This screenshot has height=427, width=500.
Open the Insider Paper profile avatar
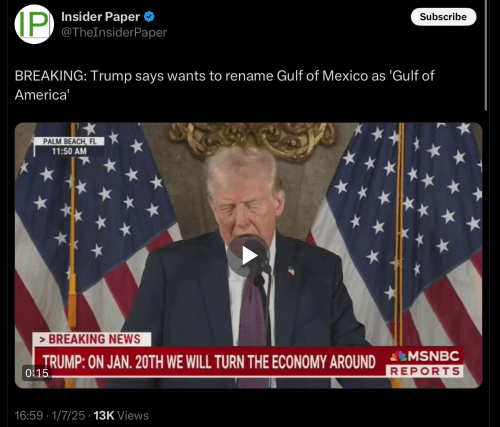tap(34, 24)
